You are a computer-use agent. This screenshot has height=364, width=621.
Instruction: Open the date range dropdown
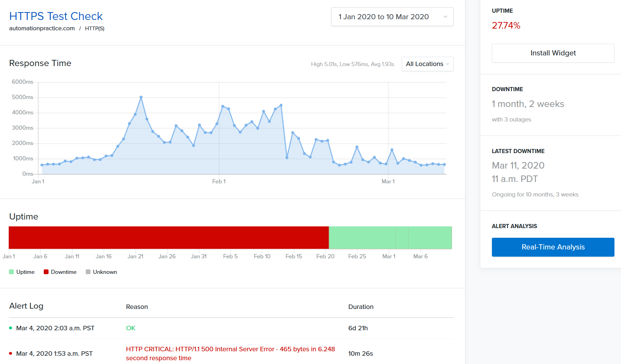pos(392,17)
